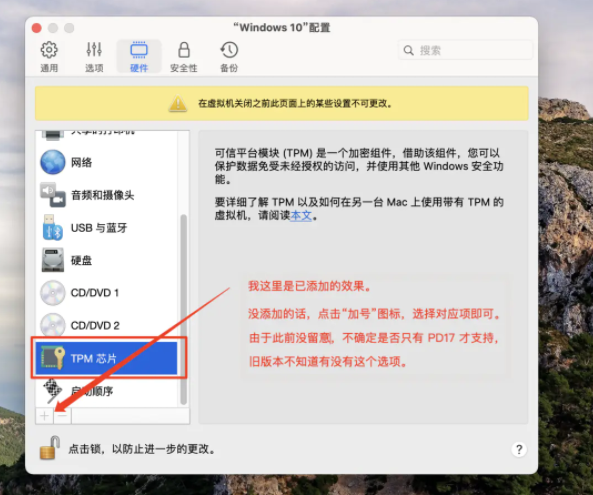Select USB 与蓝牙 in hardware list
This screenshot has width=593, height=495.
coord(106,228)
